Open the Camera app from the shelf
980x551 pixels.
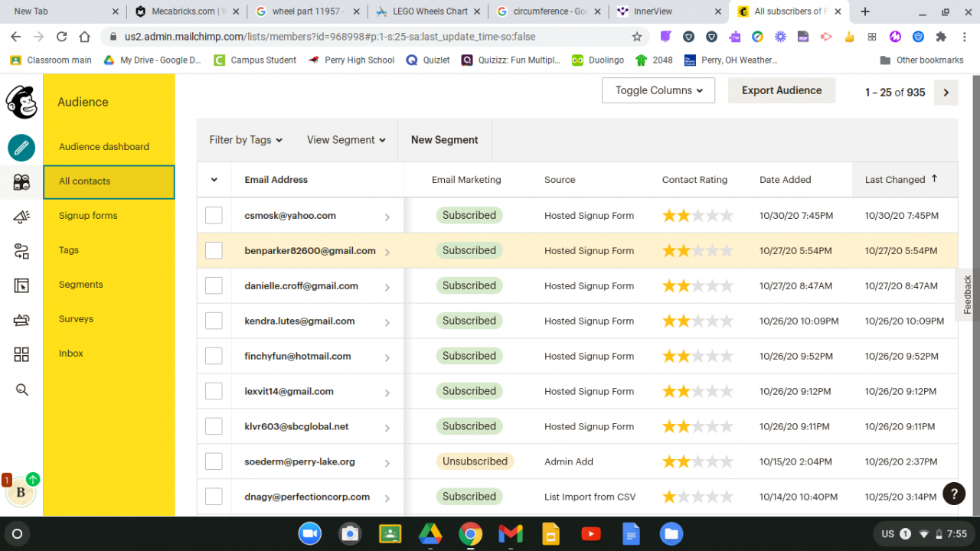point(350,533)
